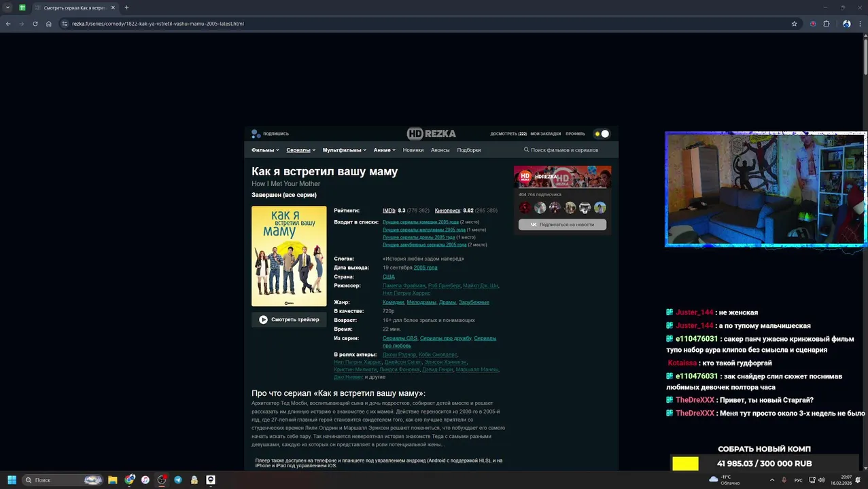The image size is (868, 489).
Task: Open the '2005 года' release year link
Action: pyautogui.click(x=426, y=268)
